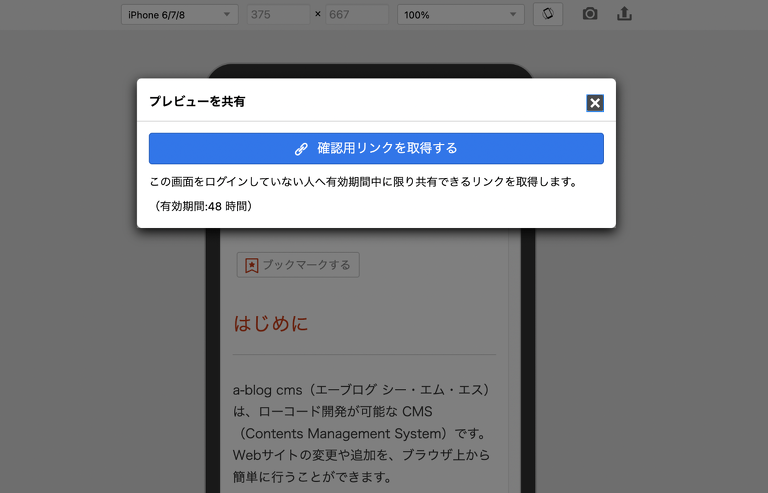Click the chain link icon on blue button
Screen dimensions: 768x493
301,149
